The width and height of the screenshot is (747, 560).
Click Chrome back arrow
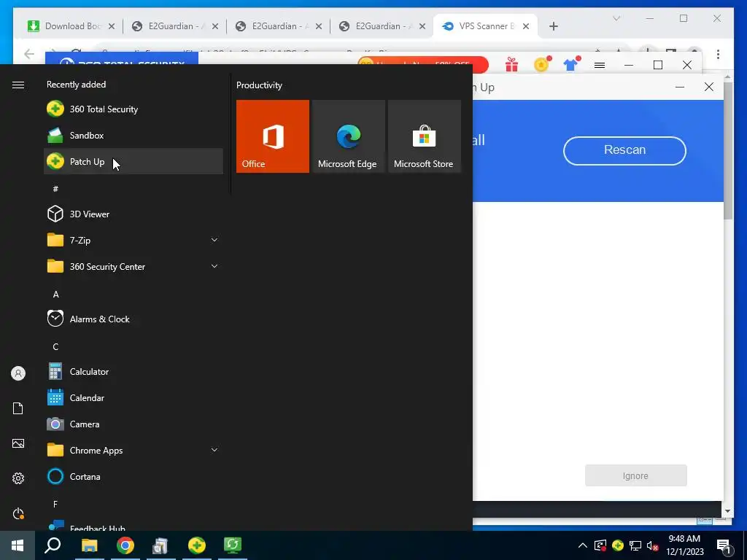(x=29, y=54)
